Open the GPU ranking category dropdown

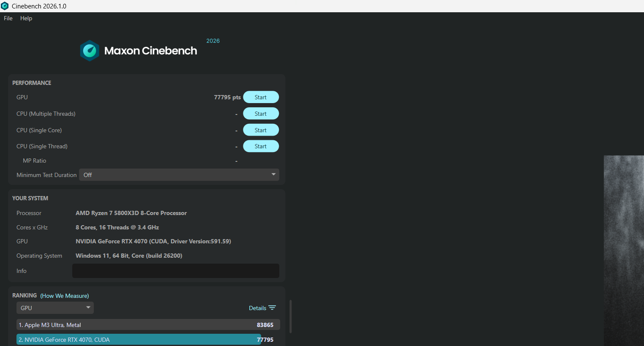(55, 308)
